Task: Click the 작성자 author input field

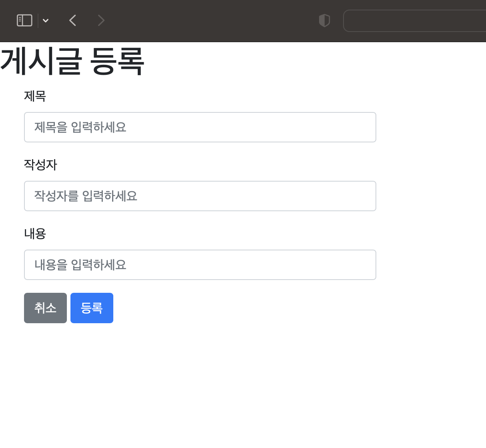Action: tap(200, 196)
